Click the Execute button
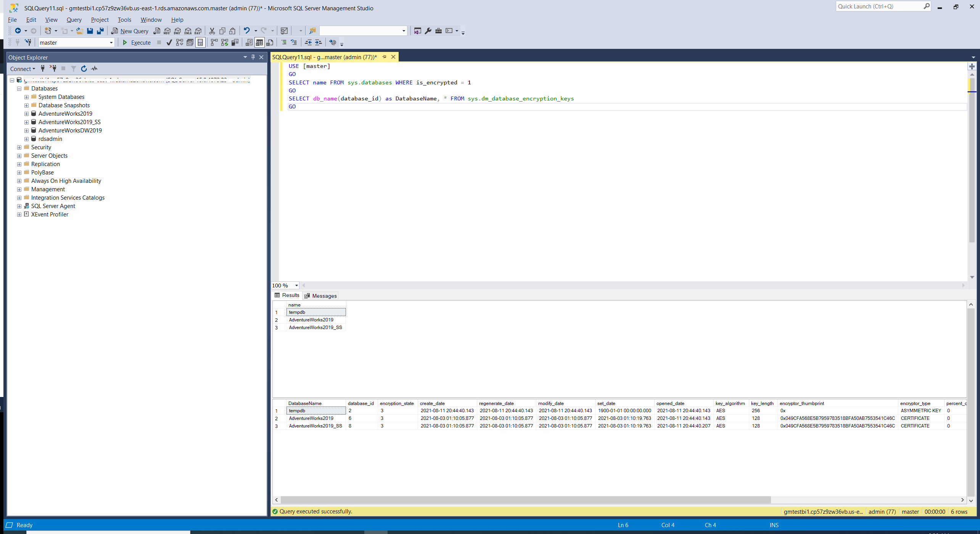 pyautogui.click(x=136, y=43)
